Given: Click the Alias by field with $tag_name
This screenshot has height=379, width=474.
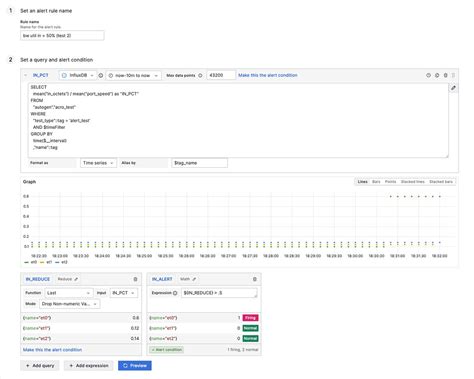Looking at the screenshot, I should tap(199, 163).
